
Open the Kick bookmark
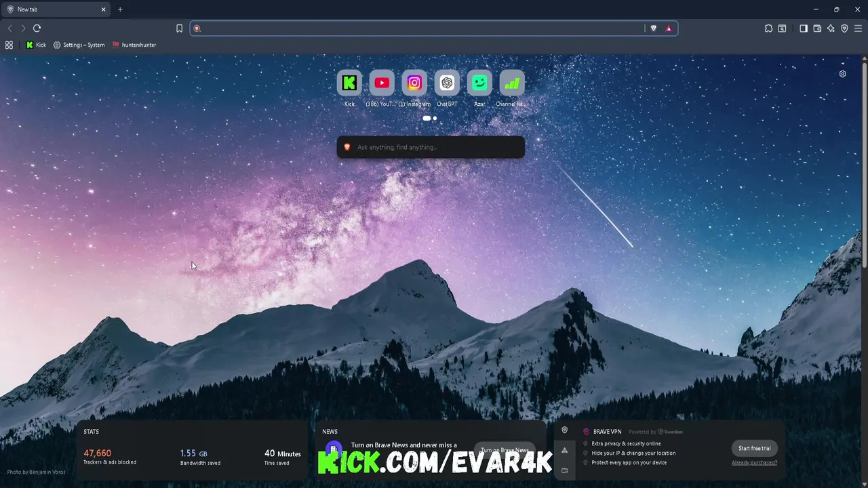coord(36,45)
